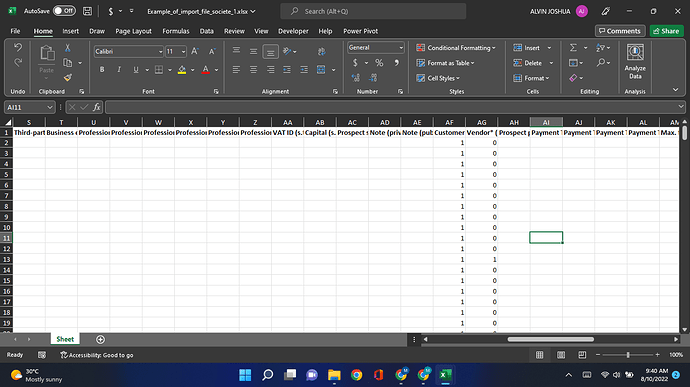This screenshot has height=387, width=690.
Task: Open the General number format dropdown
Action: 401,48
